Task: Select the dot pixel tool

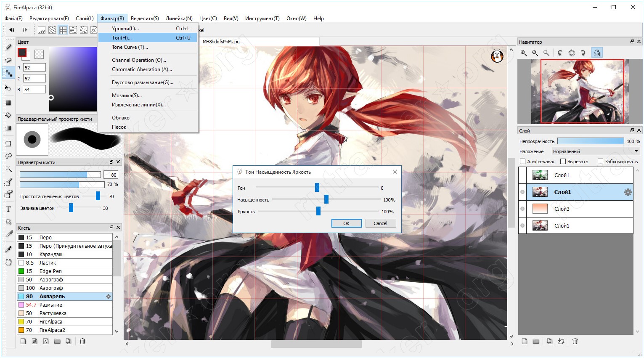Action: point(8,74)
